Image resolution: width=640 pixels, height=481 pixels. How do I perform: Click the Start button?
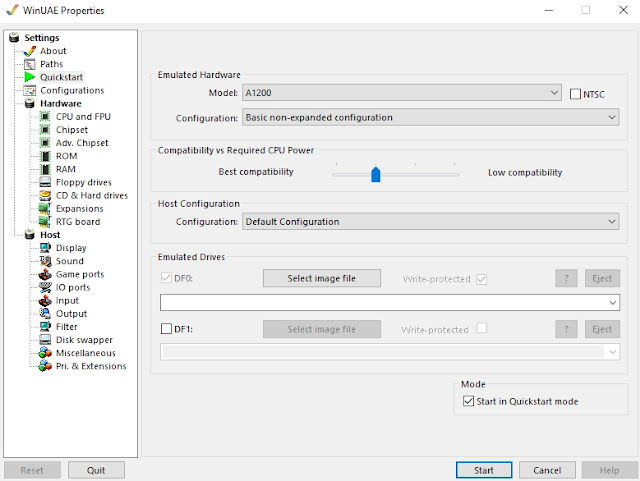point(484,470)
